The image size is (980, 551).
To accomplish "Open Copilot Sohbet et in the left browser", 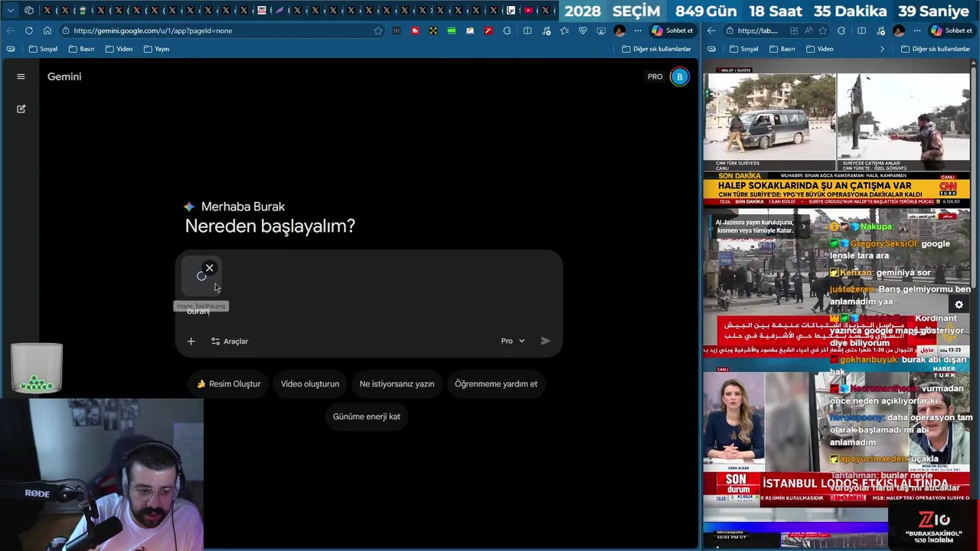I will pyautogui.click(x=672, y=31).
